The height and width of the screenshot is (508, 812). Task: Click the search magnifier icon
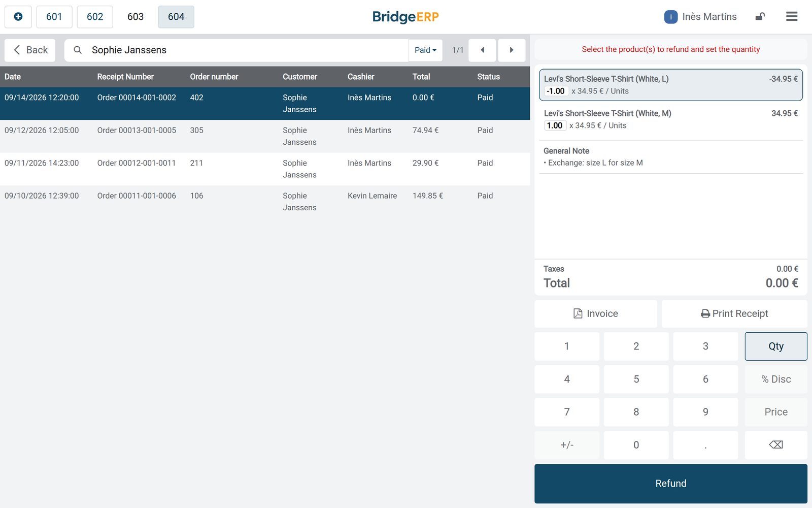(x=78, y=50)
